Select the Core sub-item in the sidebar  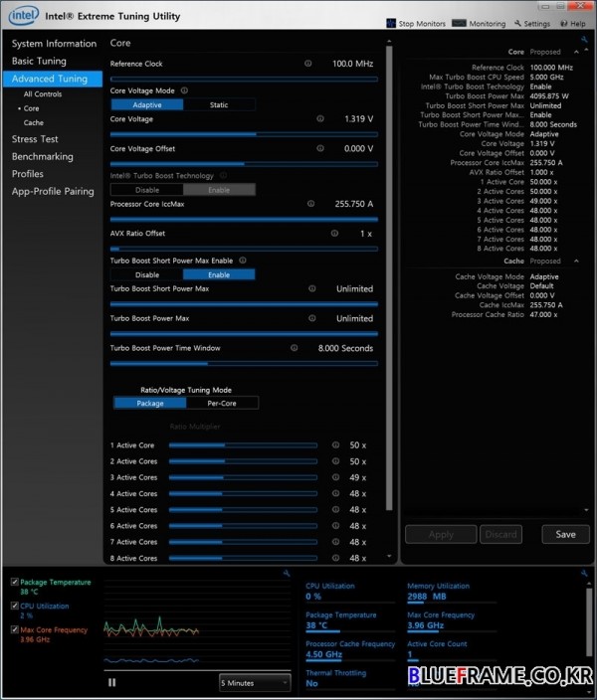[31, 108]
